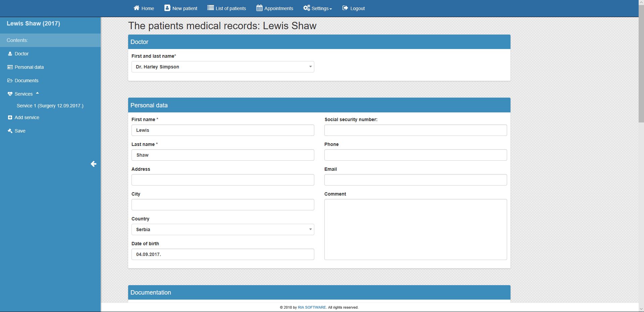Collapse sidebar with the left arrow

pos(94,164)
